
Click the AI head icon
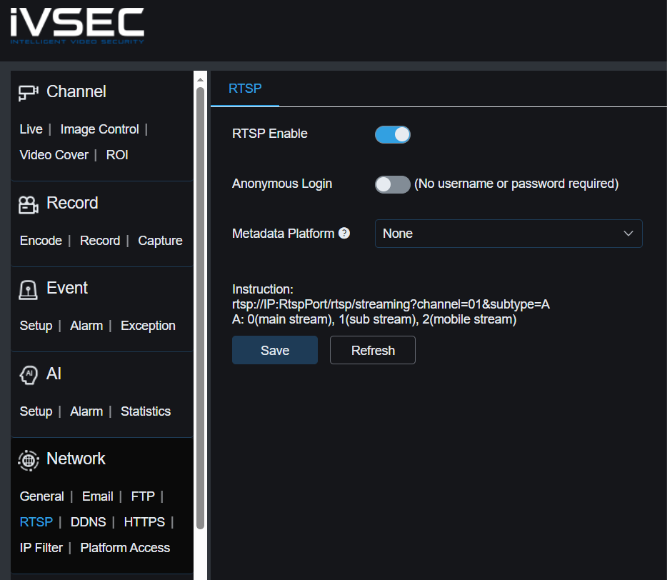pos(29,375)
